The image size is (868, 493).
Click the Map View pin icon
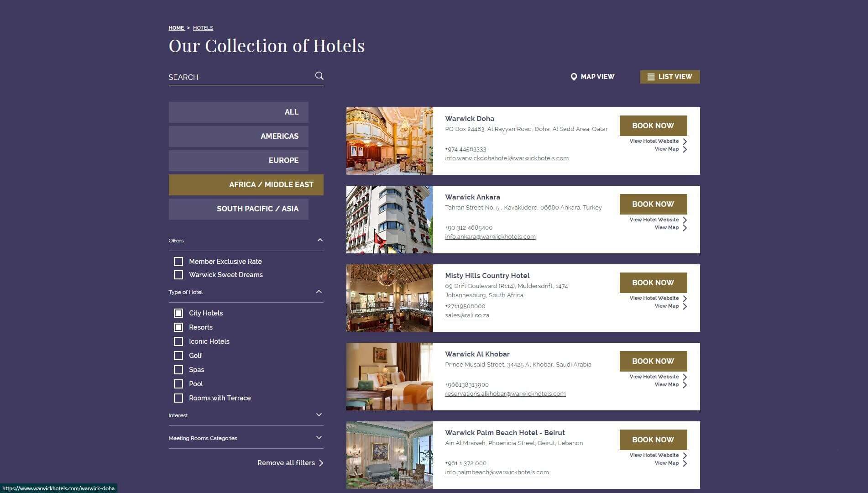574,77
